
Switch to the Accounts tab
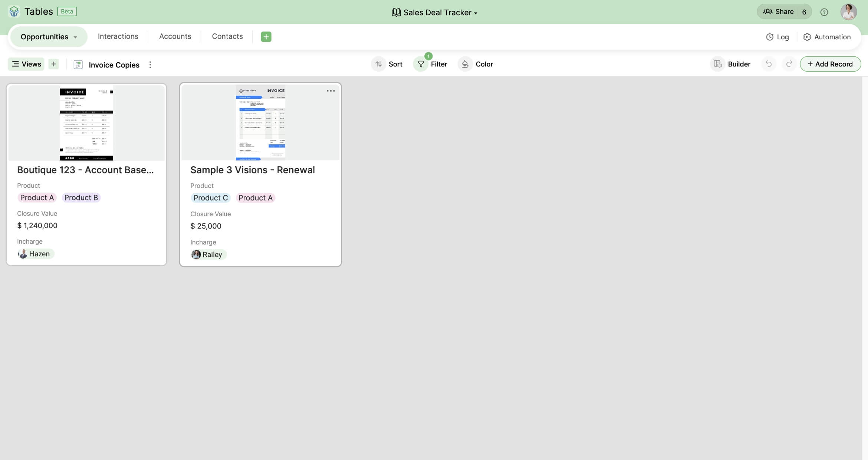[175, 36]
